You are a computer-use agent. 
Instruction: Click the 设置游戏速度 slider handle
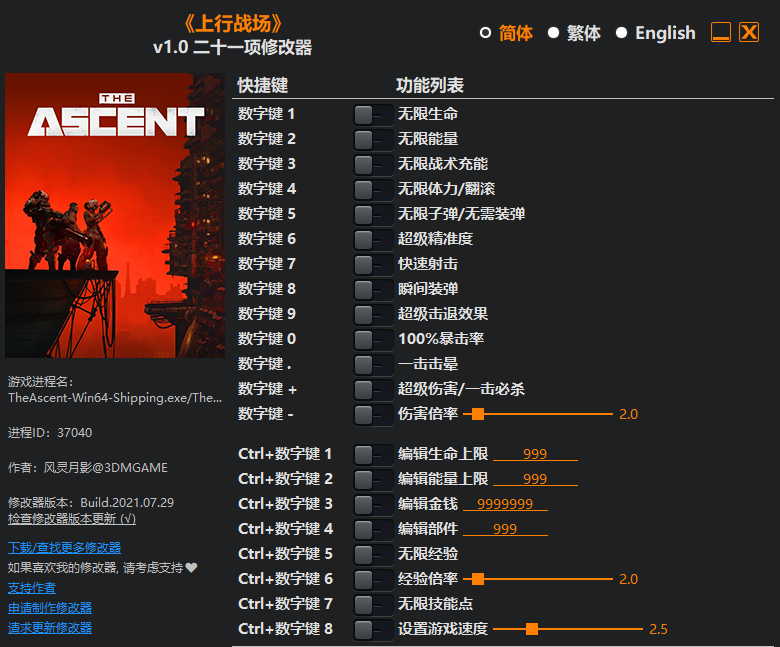tap(532, 629)
